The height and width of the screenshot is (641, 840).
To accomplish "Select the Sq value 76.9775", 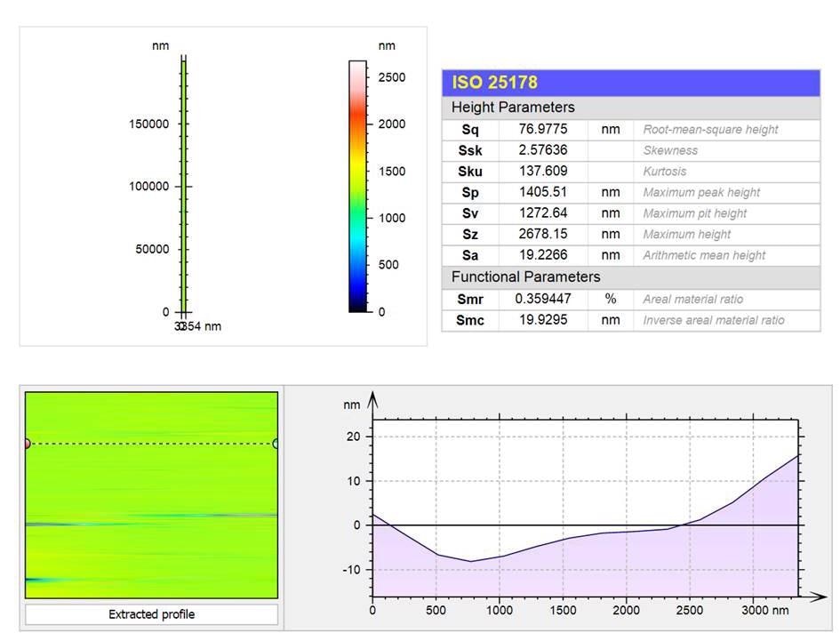I will click(543, 129).
